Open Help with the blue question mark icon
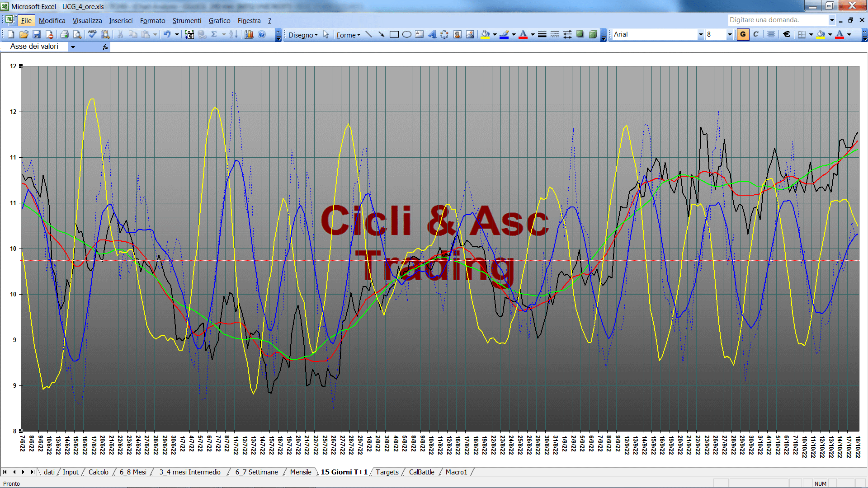Screen dimensions: 868x488 tap(262, 34)
